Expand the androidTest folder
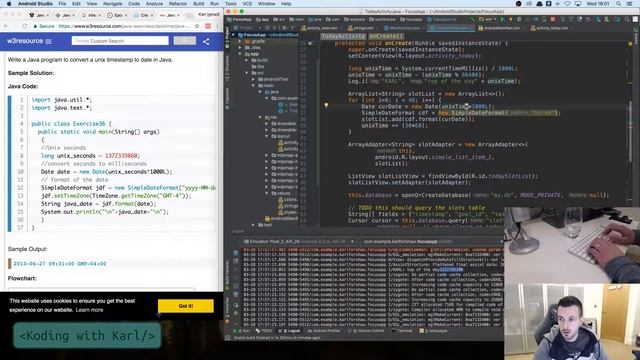Image resolution: width=640 pixels, height=360 pixels. 253,79
